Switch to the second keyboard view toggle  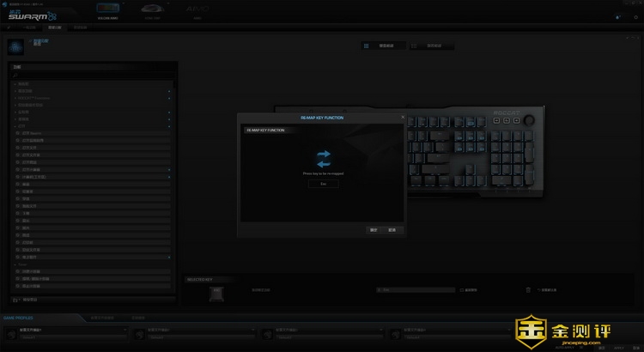(x=427, y=45)
